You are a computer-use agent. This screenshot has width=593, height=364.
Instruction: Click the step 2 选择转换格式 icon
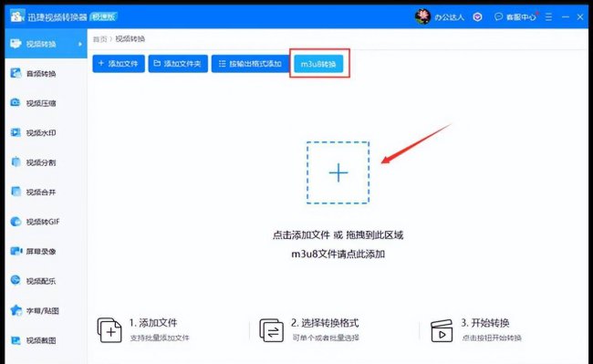[271, 330]
